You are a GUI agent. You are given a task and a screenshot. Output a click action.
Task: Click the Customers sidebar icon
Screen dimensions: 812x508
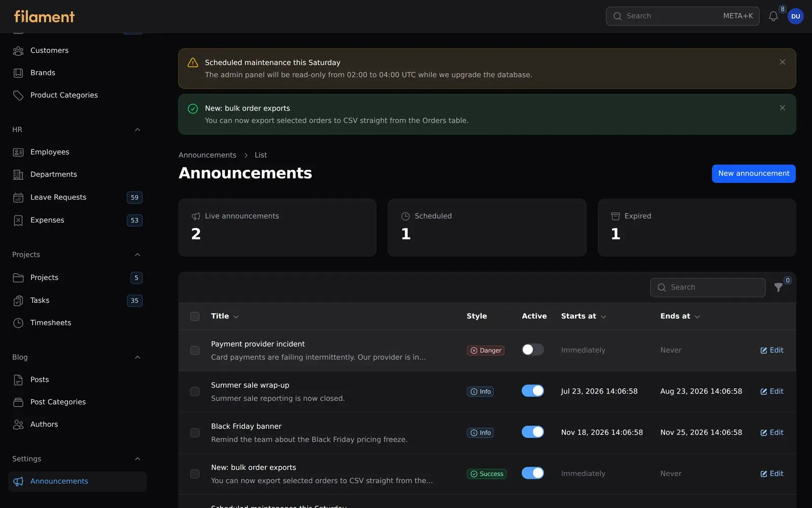click(x=18, y=50)
